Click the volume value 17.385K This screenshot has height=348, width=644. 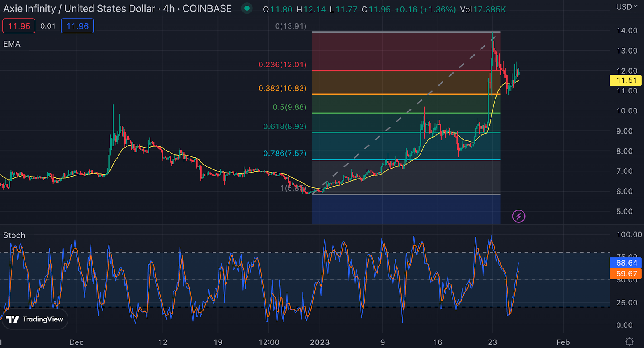[x=489, y=9]
